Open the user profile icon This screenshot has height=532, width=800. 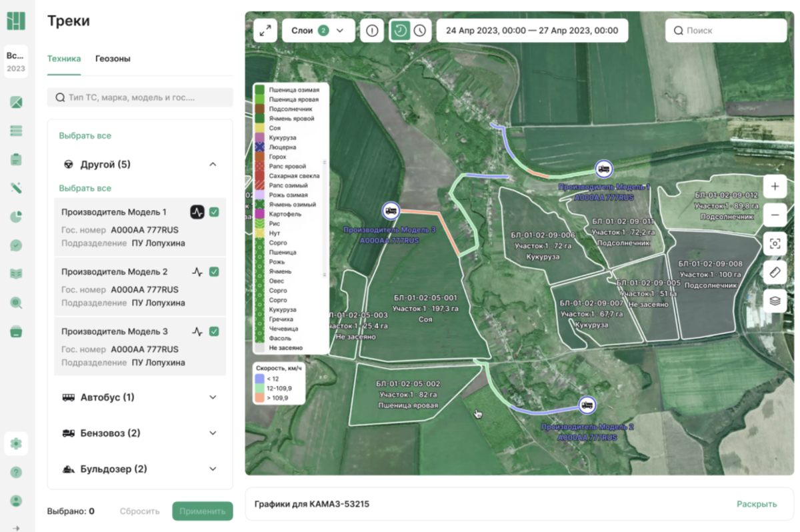coord(16,501)
